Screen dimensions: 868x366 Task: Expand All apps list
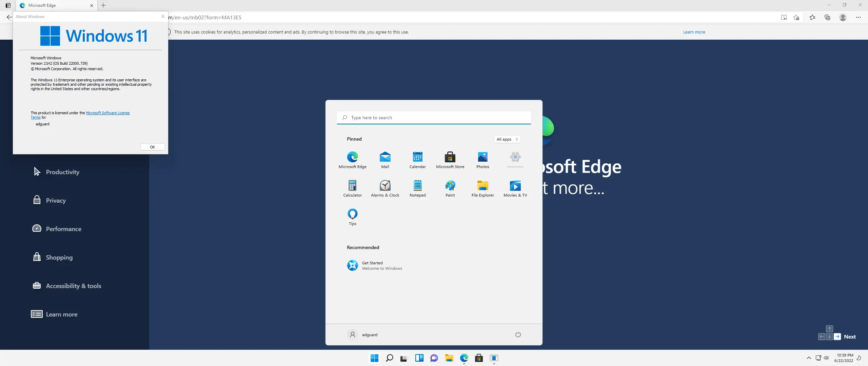(507, 139)
